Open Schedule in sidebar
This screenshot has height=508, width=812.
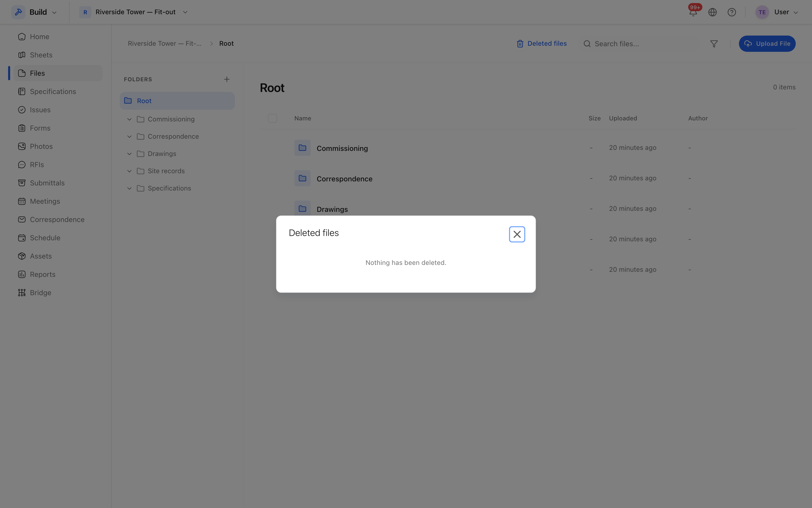(x=58, y=238)
